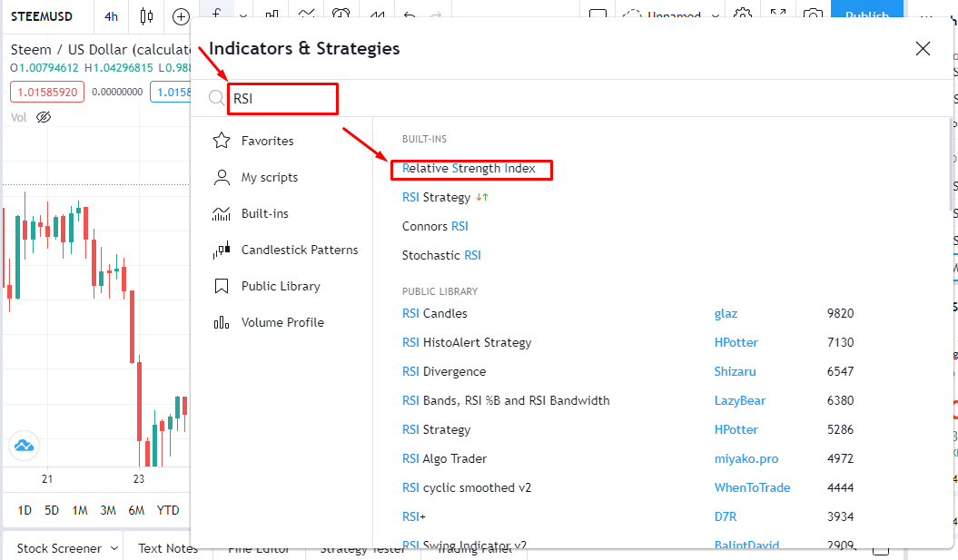958x560 pixels.
Task: Click the compare or add symbol plus icon
Action: pyautogui.click(x=181, y=16)
